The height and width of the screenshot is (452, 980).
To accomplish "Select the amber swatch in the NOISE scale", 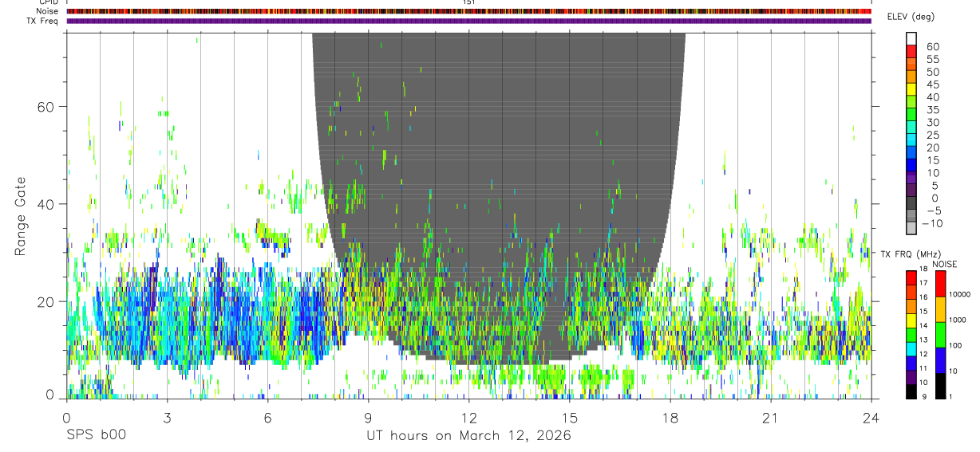I will (940, 309).
